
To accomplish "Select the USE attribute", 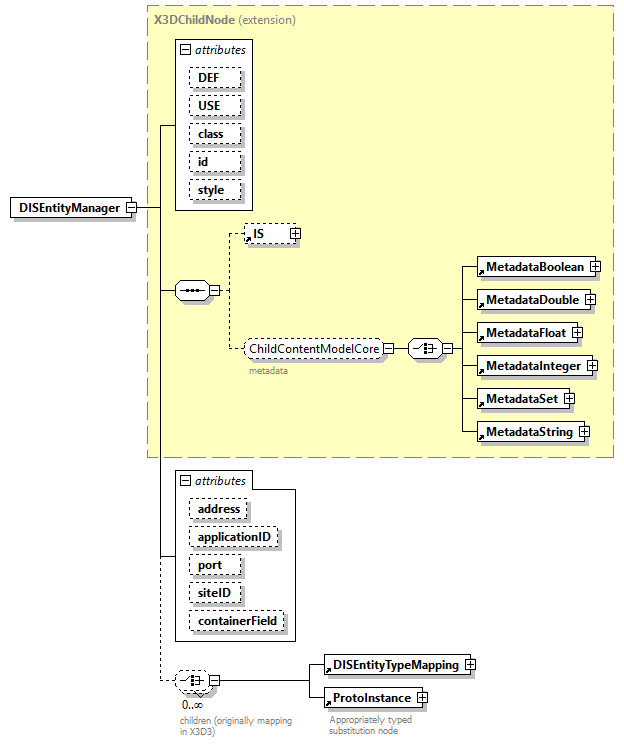I will click(215, 106).
